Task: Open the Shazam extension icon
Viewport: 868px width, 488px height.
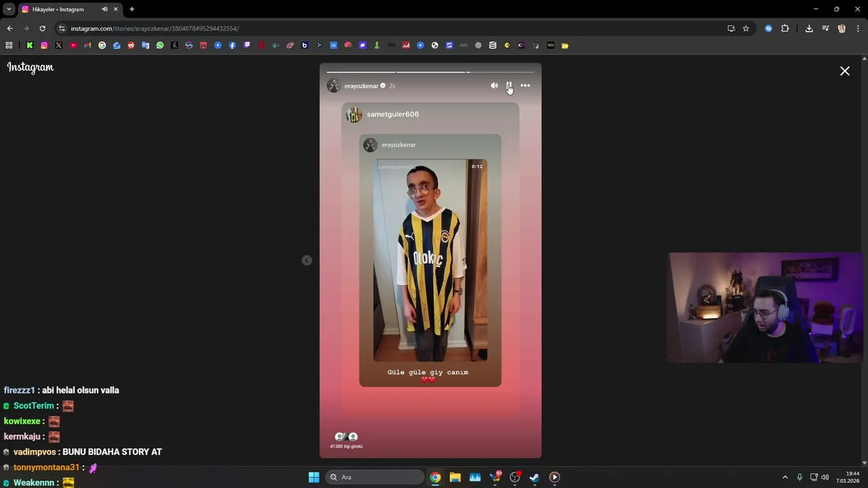Action: [768, 28]
